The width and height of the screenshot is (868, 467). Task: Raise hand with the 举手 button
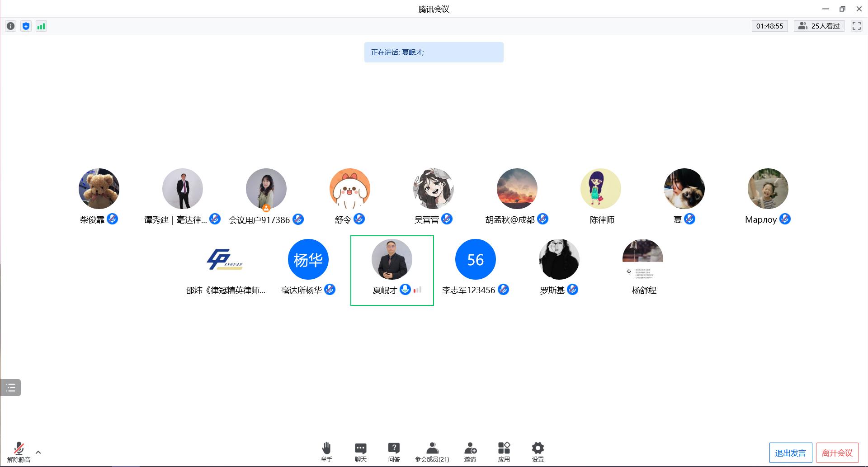pyautogui.click(x=326, y=452)
